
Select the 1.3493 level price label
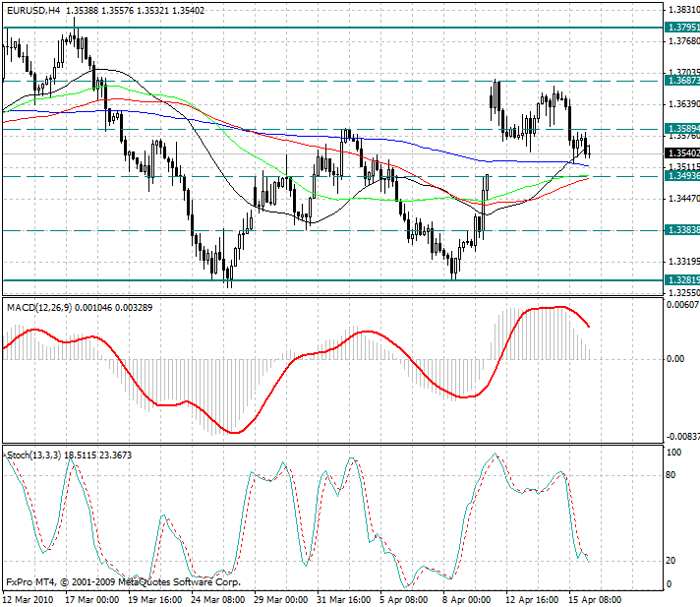[682, 176]
